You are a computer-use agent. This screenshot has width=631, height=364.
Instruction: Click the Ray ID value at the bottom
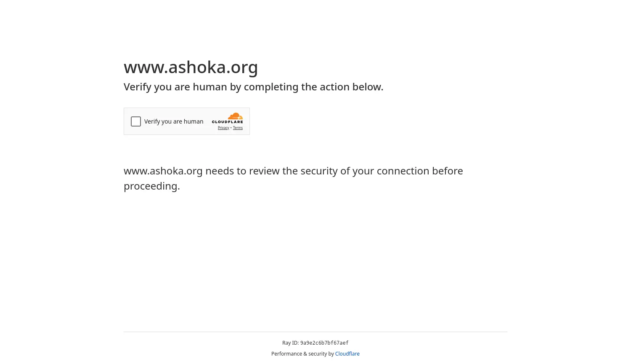[x=324, y=343]
